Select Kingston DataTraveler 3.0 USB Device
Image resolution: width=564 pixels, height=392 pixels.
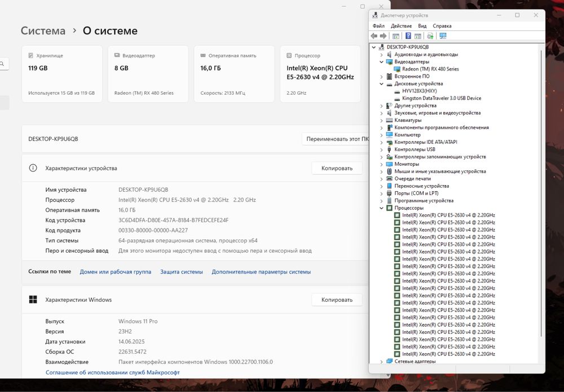tap(442, 98)
